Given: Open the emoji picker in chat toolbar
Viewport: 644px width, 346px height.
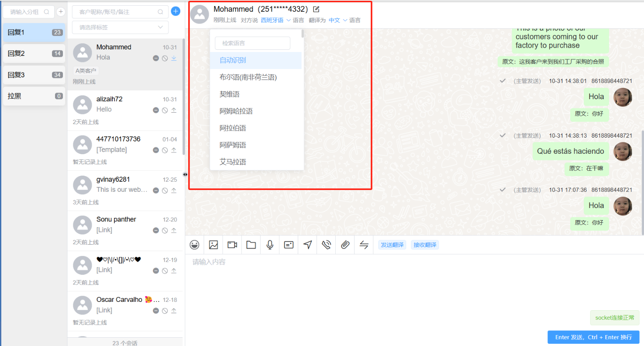Looking at the screenshot, I should tap(194, 245).
